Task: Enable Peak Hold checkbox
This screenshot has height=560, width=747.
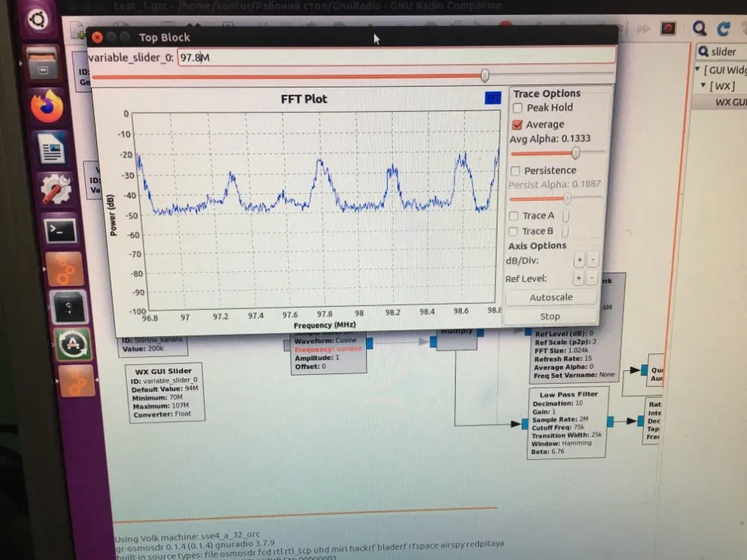Action: tap(518, 108)
